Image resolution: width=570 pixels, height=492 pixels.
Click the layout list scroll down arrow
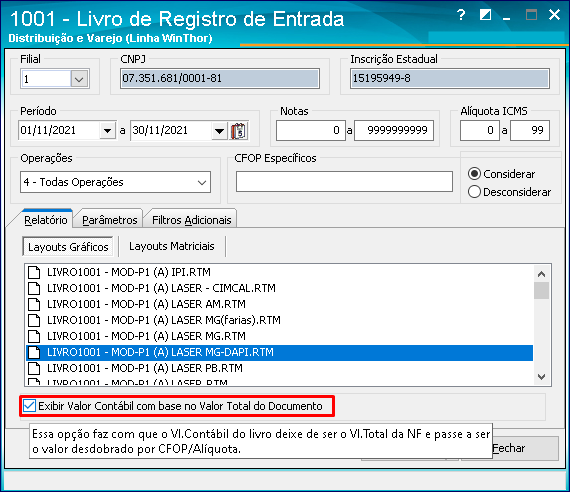tap(542, 377)
